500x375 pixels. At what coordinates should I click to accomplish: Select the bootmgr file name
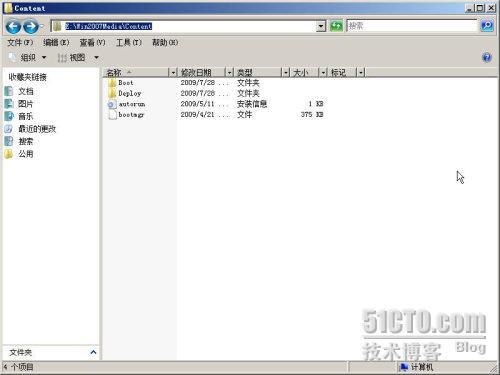click(x=131, y=115)
